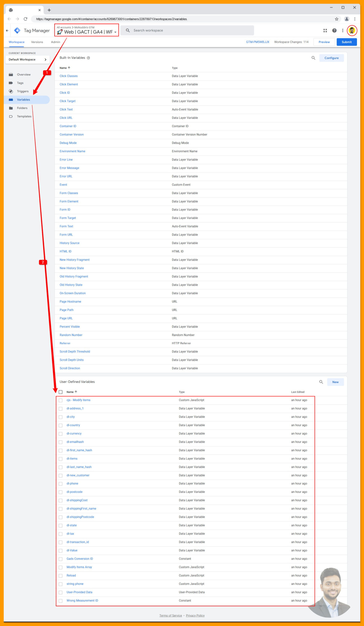Click the Tag Manager logo icon
Viewport: 364px width, 626px height.
(x=17, y=31)
